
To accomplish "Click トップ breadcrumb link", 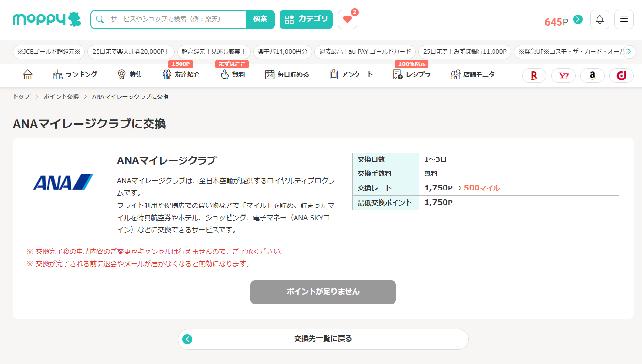I will click(21, 97).
